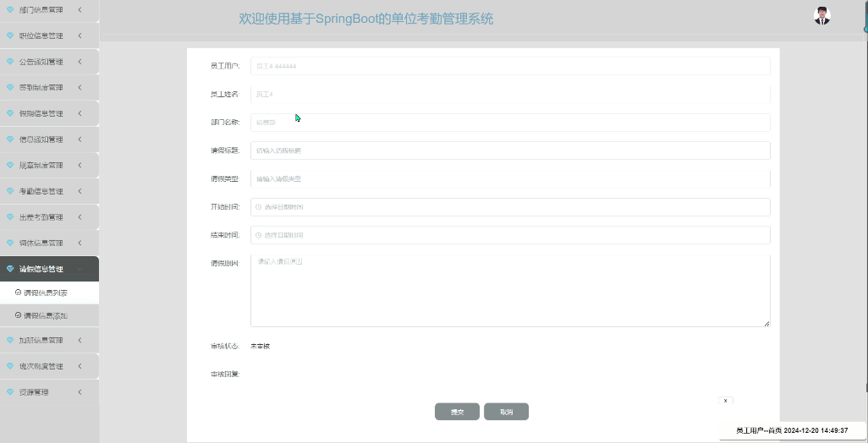
Task: Click the clock icon in 开始时间 field
Action: (x=259, y=207)
